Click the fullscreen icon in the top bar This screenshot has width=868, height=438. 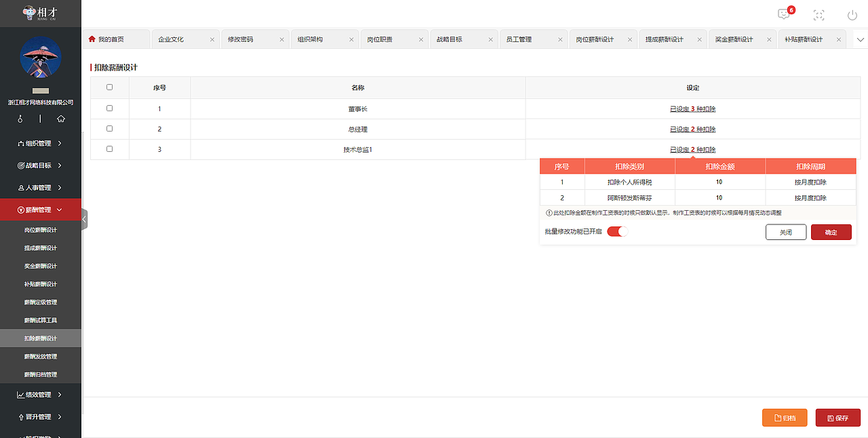click(818, 14)
